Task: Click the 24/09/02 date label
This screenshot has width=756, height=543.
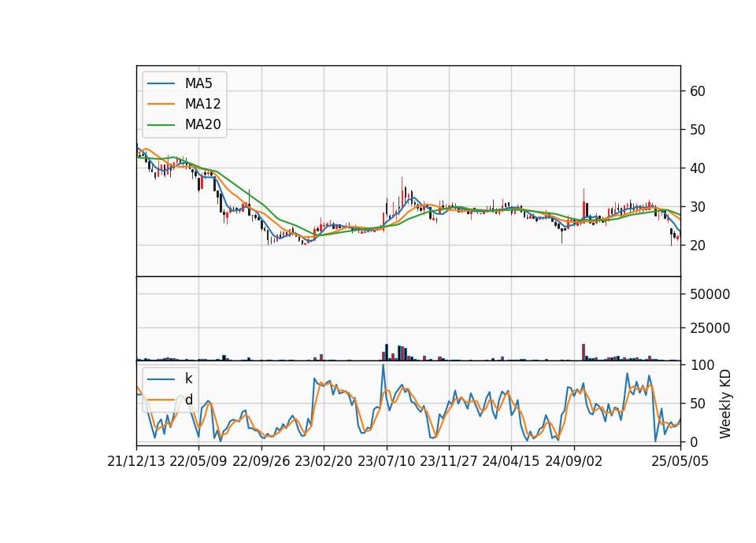Action: coord(574,462)
